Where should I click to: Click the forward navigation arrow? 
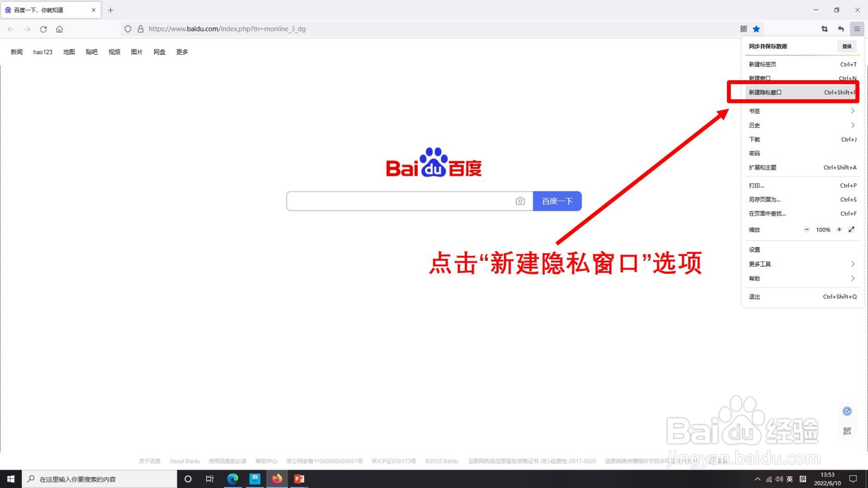click(x=27, y=29)
